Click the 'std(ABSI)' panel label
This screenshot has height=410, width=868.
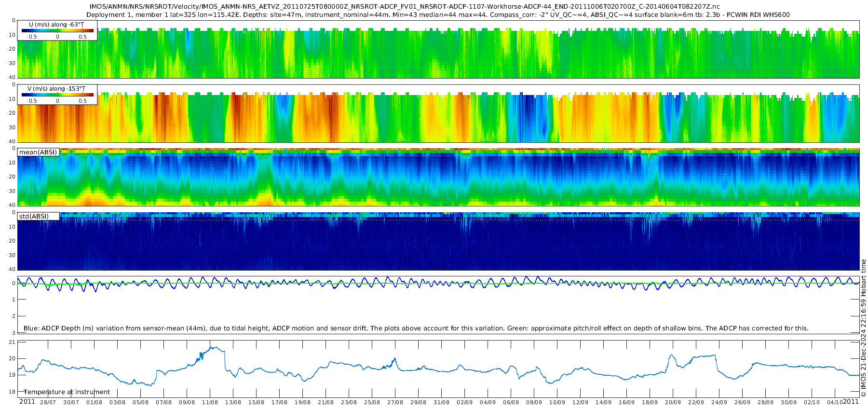34,216
